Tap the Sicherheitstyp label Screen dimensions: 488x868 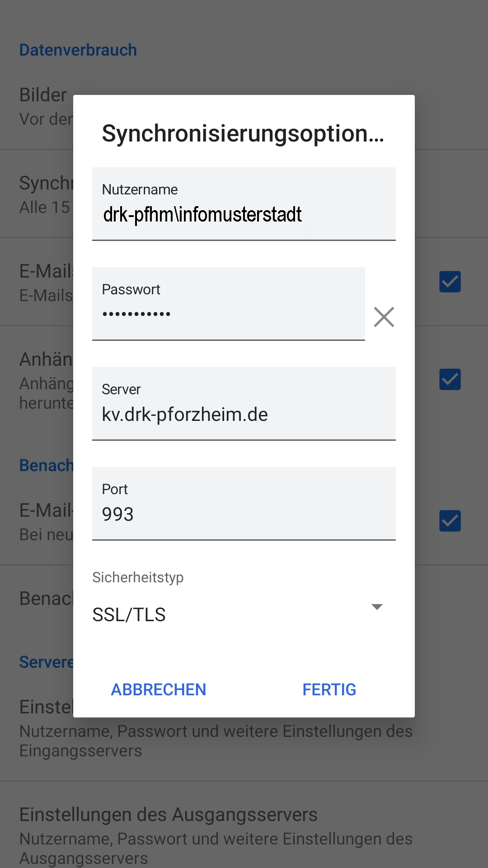(138, 577)
